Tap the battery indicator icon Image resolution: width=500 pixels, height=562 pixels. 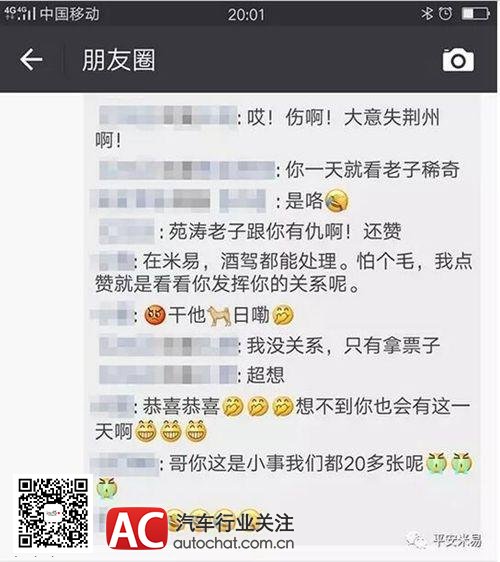(x=475, y=14)
